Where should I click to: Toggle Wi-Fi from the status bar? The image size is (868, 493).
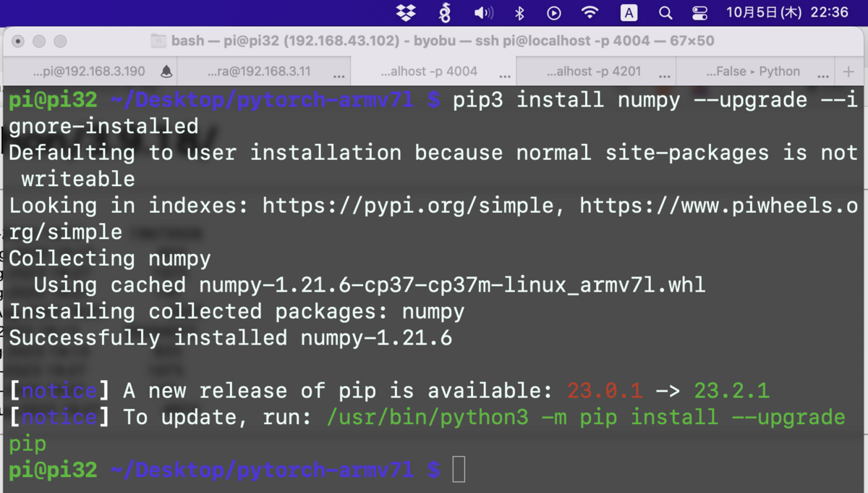pyautogui.click(x=590, y=12)
